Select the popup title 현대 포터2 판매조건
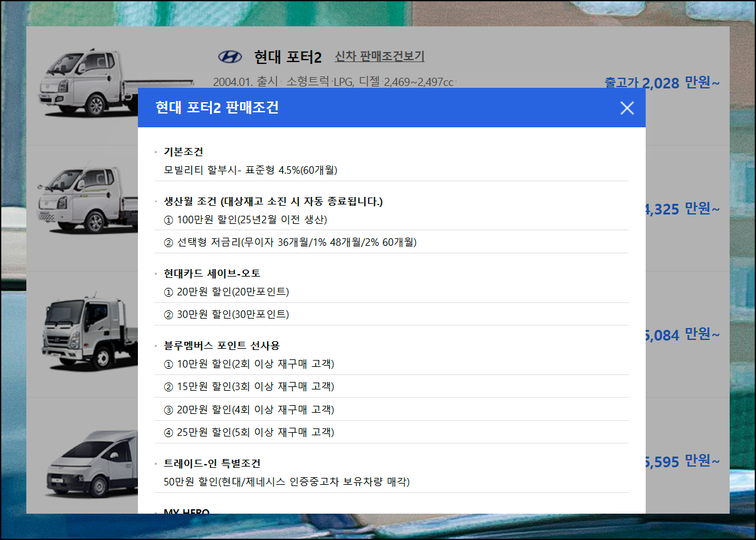Screen dimensions: 756x540 pos(217,108)
